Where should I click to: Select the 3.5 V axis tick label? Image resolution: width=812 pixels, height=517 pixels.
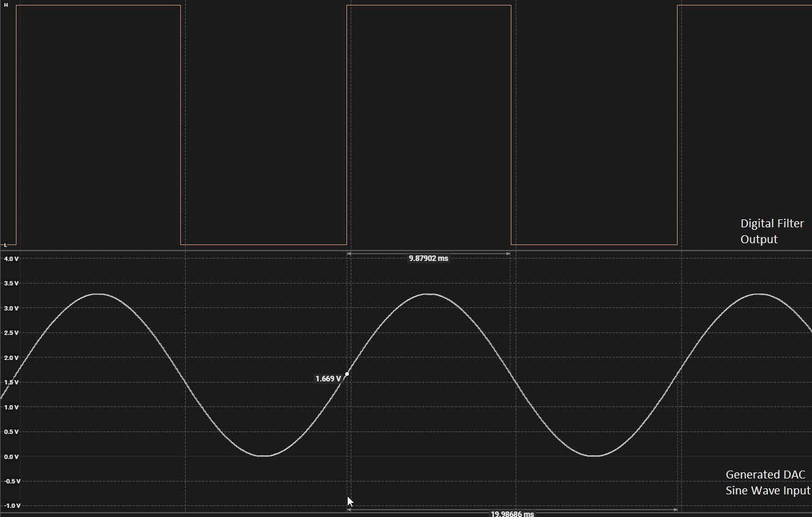[x=12, y=284]
